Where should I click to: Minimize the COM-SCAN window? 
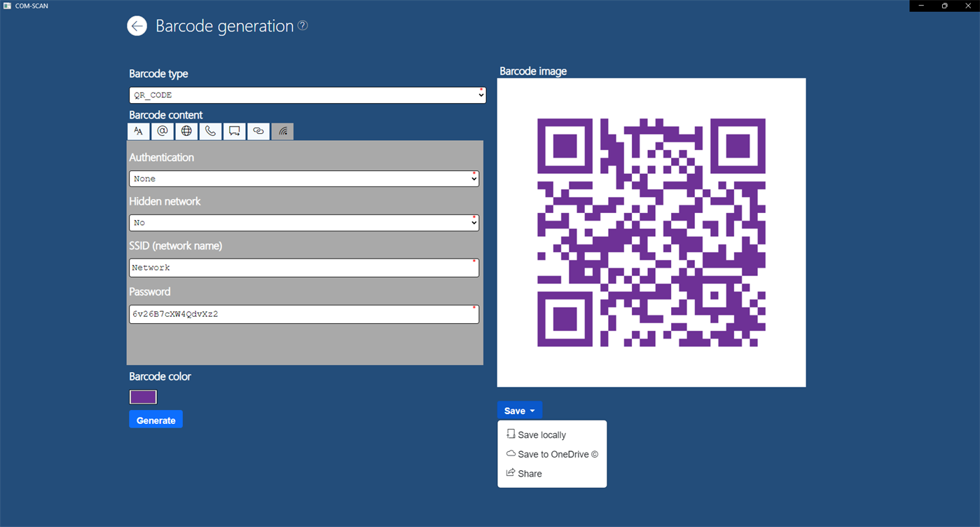921,6
